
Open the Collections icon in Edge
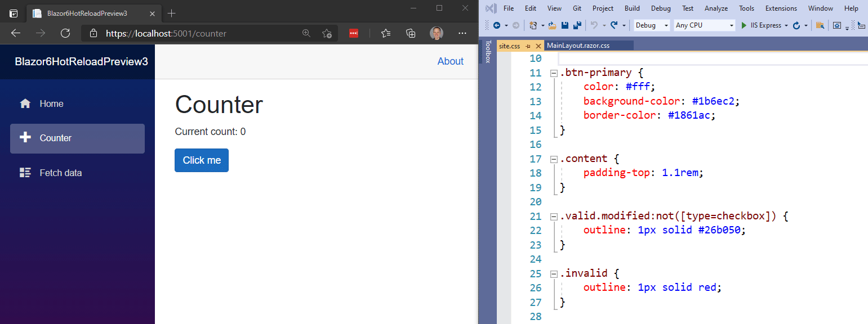(411, 34)
